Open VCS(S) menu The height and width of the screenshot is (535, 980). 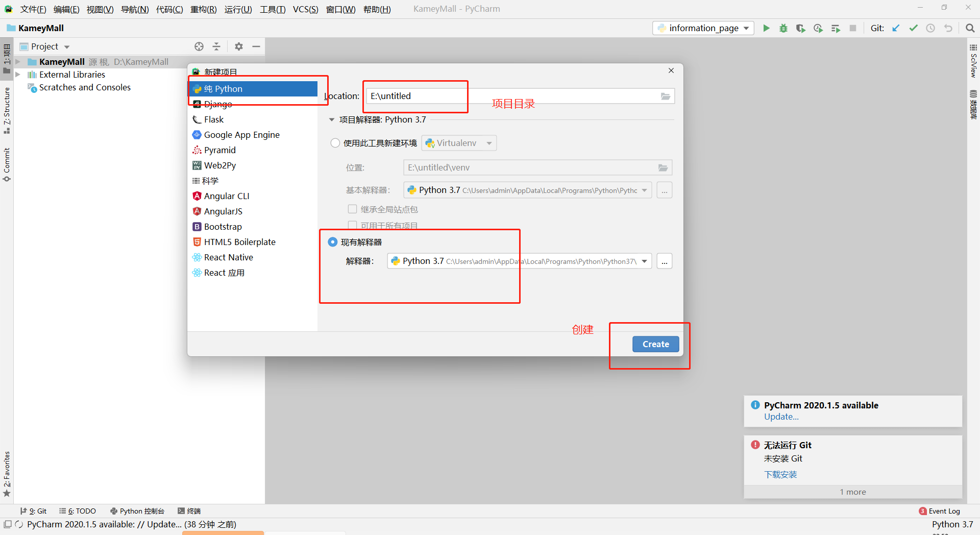tap(305, 9)
